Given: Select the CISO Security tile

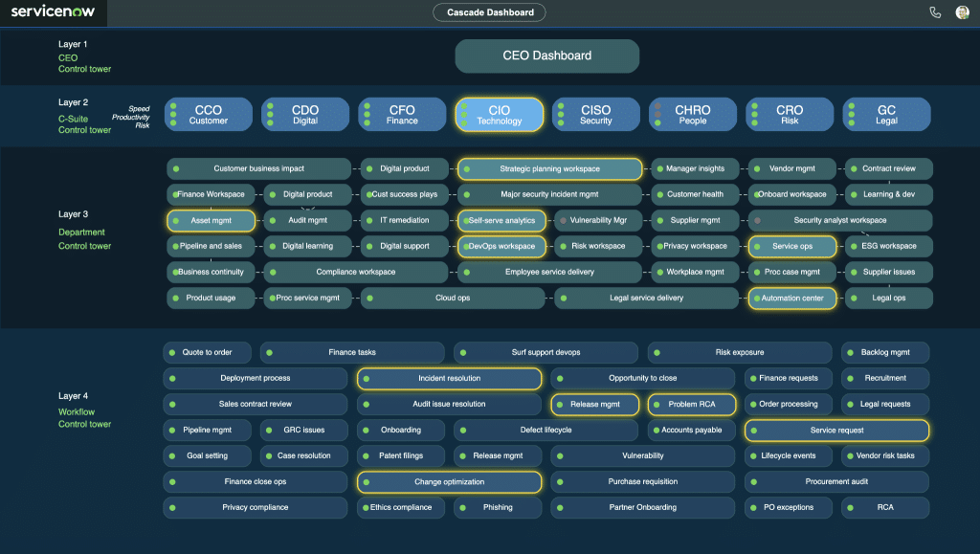Looking at the screenshot, I should pos(595,114).
